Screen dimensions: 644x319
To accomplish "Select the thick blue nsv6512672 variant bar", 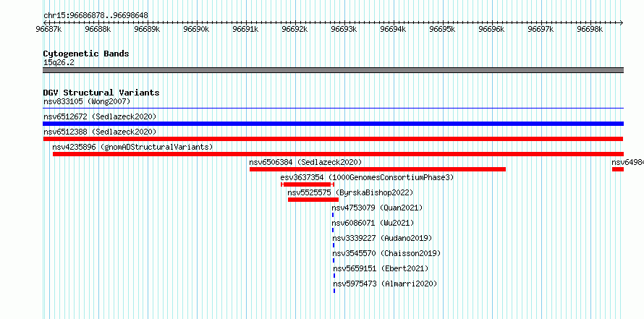I will point(333,124).
